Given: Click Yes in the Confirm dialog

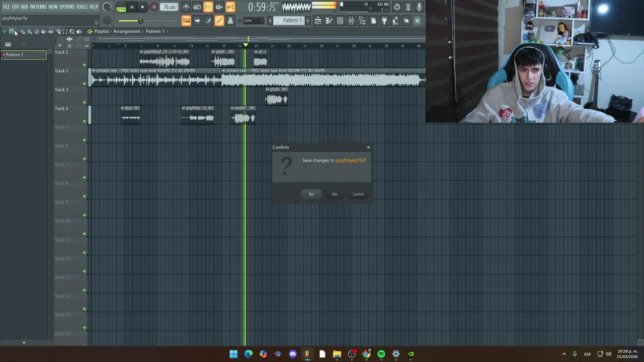Looking at the screenshot, I should pyautogui.click(x=311, y=194).
